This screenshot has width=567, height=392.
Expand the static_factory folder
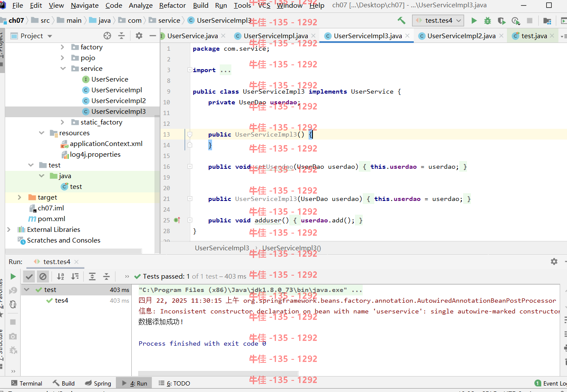(62, 122)
